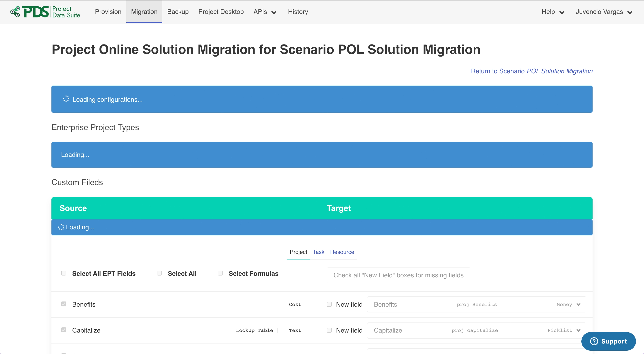The height and width of the screenshot is (354, 644).
Task: Switch to the Task tab
Action: pos(318,252)
